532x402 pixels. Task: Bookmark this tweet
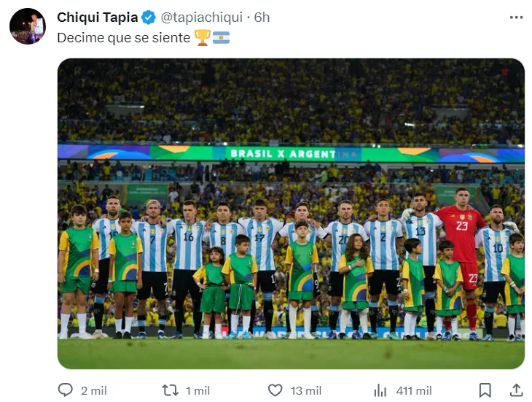pyautogui.click(x=485, y=390)
